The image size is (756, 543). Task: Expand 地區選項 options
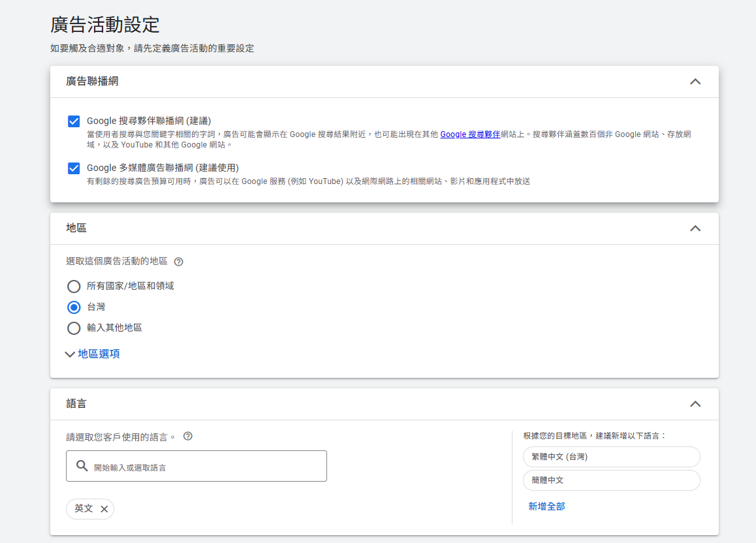(x=93, y=354)
